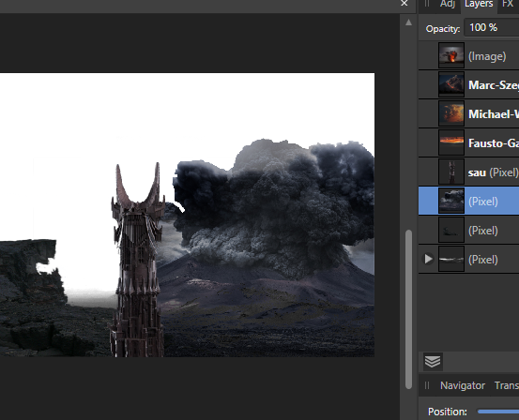
Task: Select the Marc-Sze layer thumbnail
Action: [451, 84]
